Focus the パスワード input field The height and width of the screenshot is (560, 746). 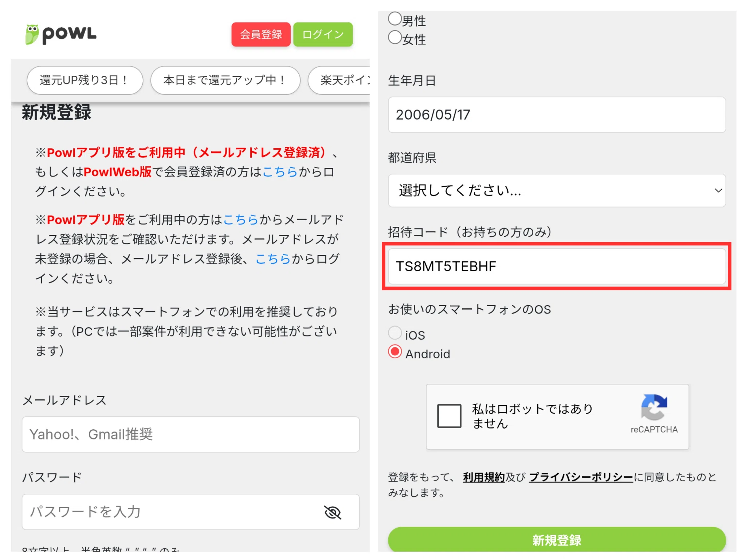pyautogui.click(x=191, y=512)
